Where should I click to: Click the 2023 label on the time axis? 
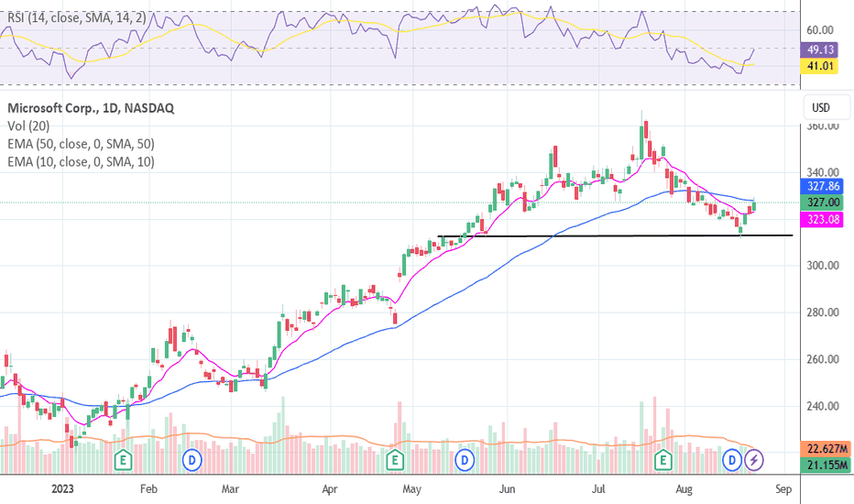pos(62,488)
